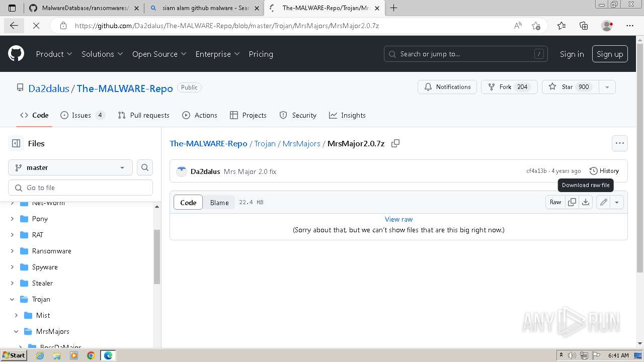This screenshot has width=644, height=362.
Task: Open the star lists dropdown arrow
Action: pyautogui.click(x=607, y=87)
